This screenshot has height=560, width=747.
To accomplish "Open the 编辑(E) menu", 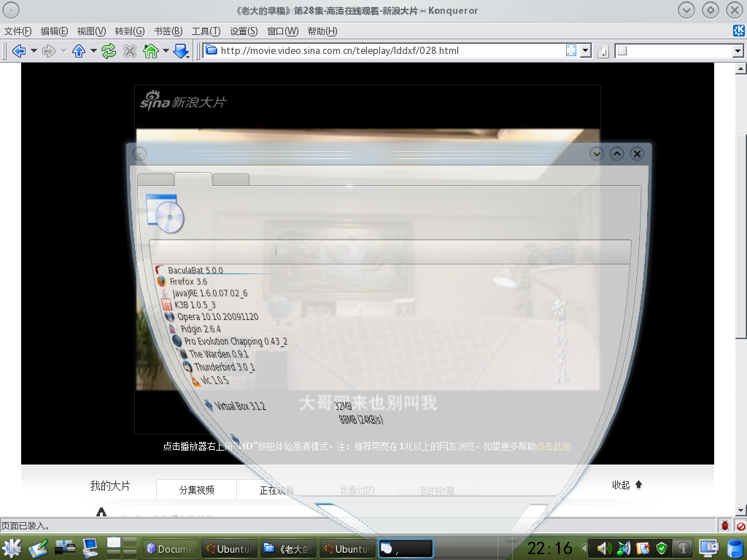I will tap(54, 31).
